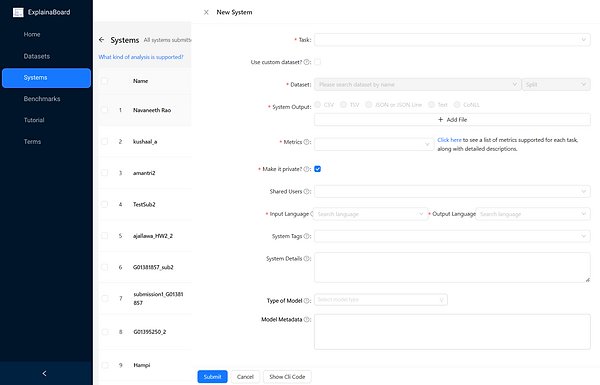This screenshot has width=600, height=385.
Task: Click the ExplainaBoard logo icon
Action: 18,12
